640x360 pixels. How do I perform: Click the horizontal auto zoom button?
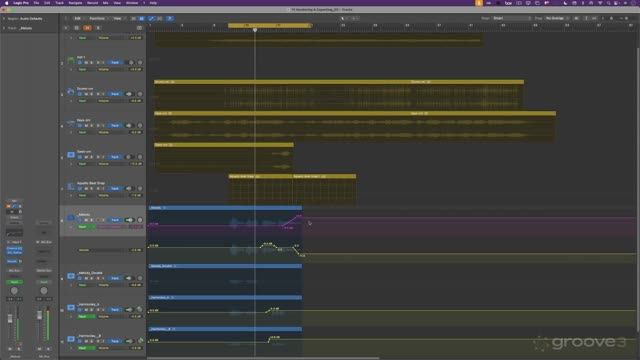pos(594,18)
